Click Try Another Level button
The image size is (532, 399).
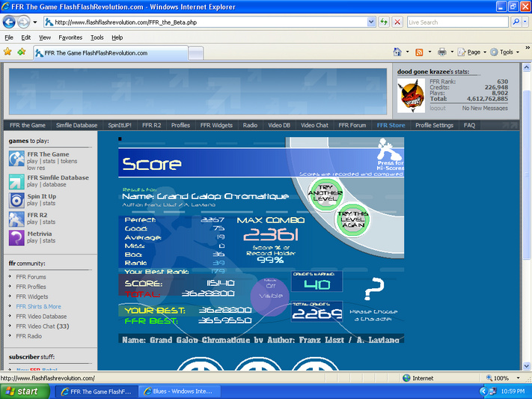point(325,193)
